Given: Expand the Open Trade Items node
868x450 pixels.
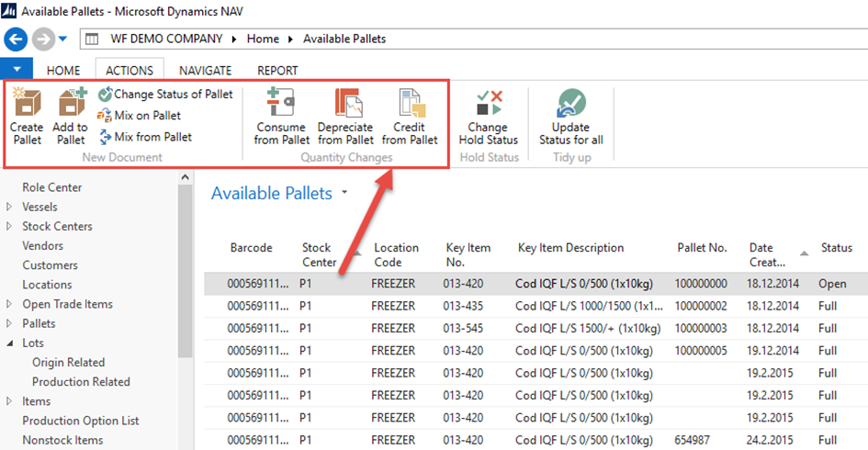Looking at the screenshot, I should 10,305.
